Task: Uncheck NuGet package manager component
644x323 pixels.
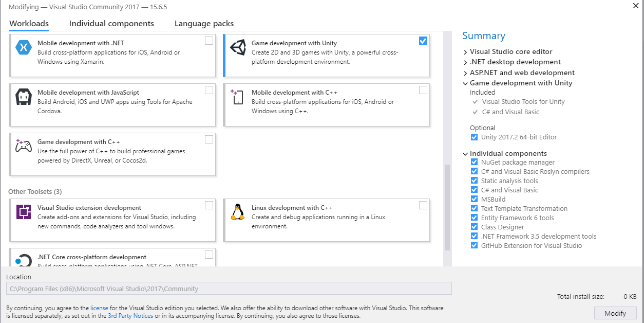Action: [x=474, y=163]
